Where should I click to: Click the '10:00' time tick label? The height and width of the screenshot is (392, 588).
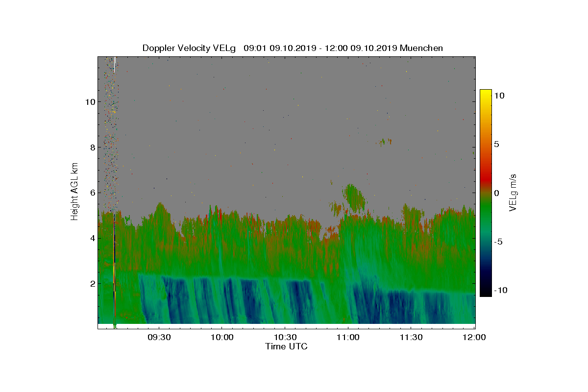click(221, 337)
